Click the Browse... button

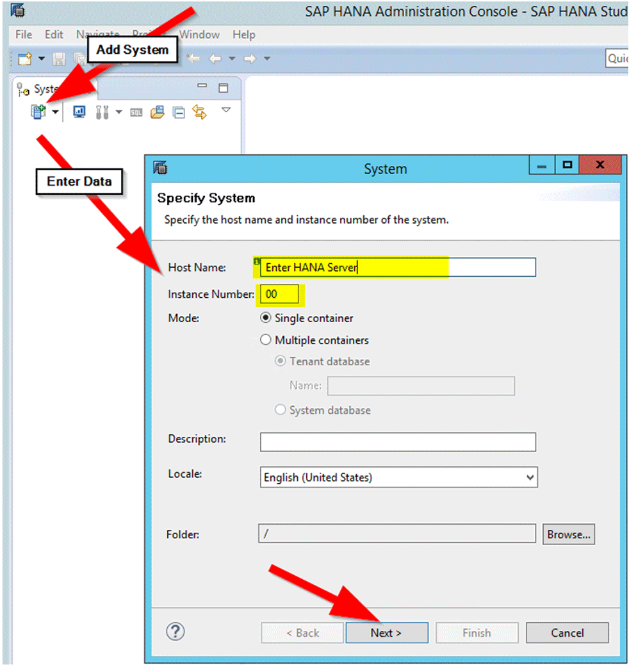[x=569, y=534]
